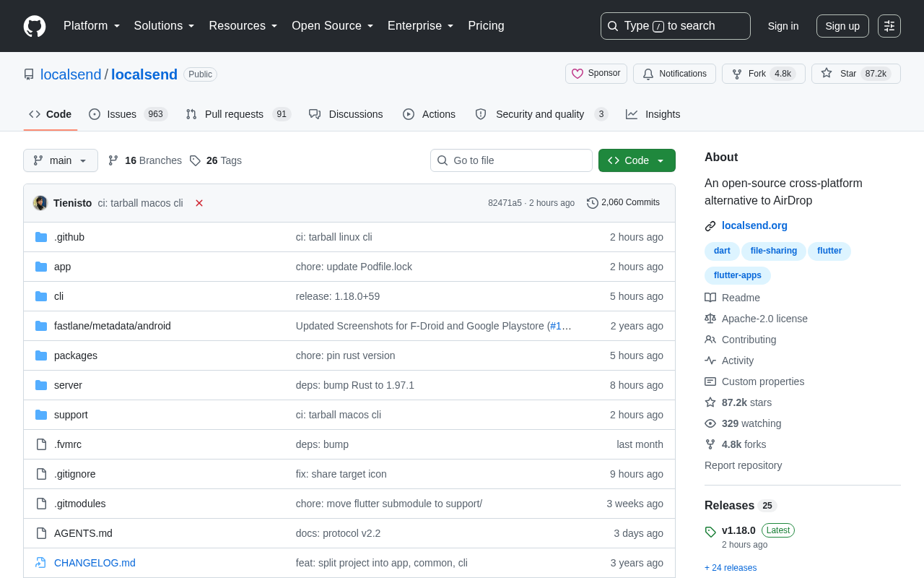
Task: Click commit message 'deps: bump Rust to 1.97.1'
Action: (x=355, y=385)
